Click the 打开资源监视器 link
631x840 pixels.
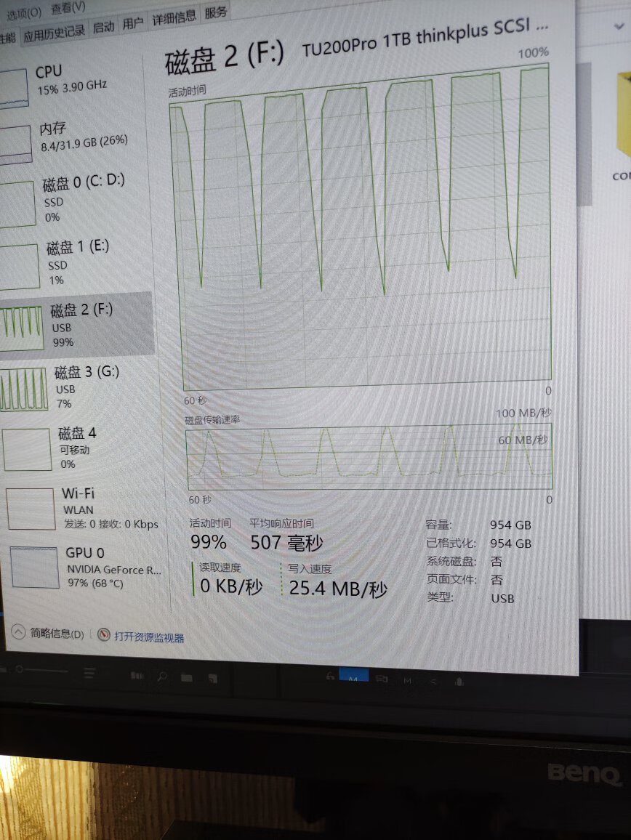pyautogui.click(x=148, y=638)
